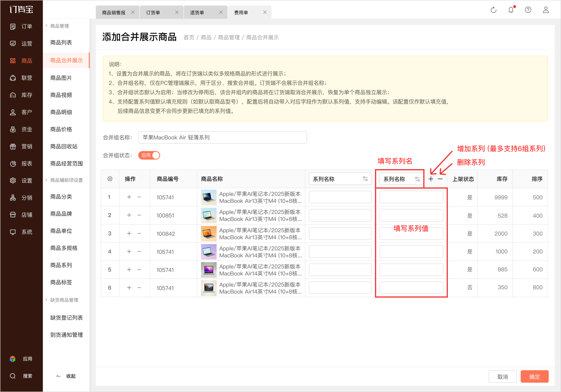Open first 系列名称 fill-rule selector
This screenshot has height=392, width=561.
pyautogui.click(x=365, y=179)
